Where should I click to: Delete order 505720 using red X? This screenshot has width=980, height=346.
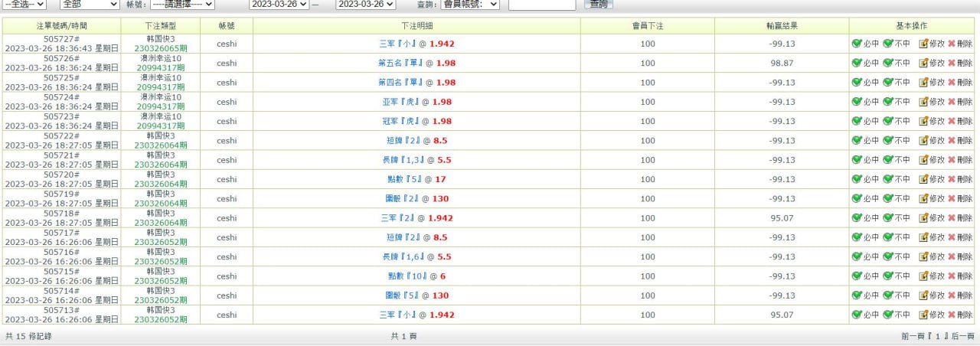[952, 179]
